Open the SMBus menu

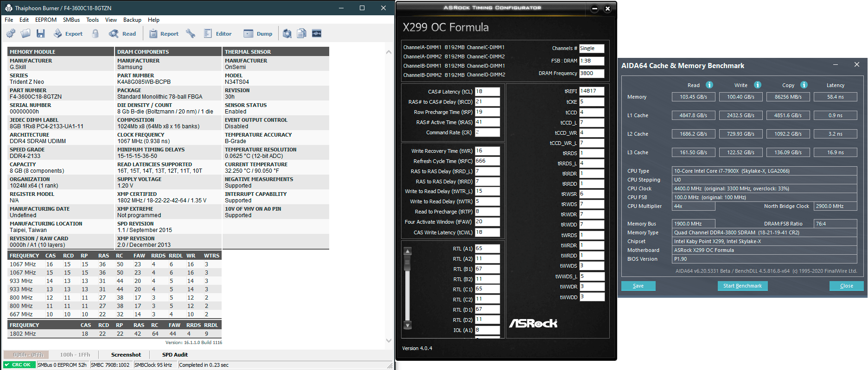[x=71, y=20]
